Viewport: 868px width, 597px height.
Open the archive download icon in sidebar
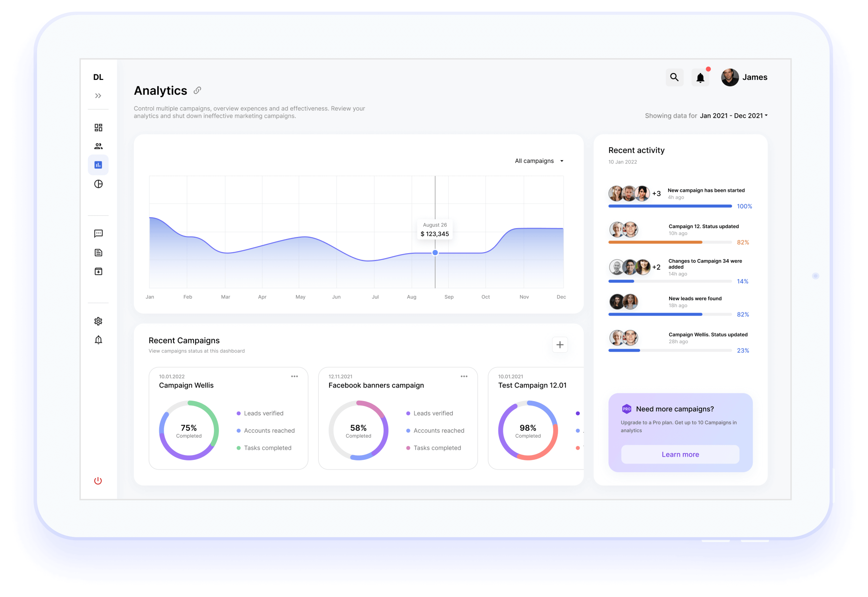point(98,271)
